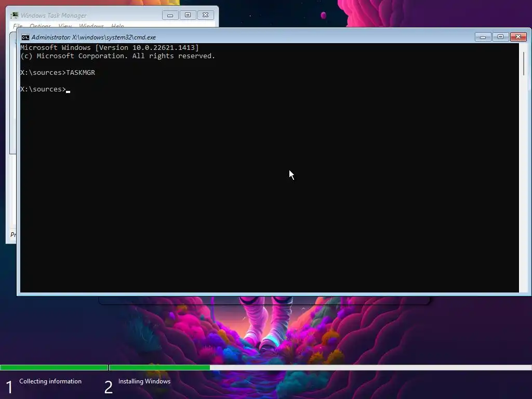Click the 'X:\sources>TASKMGR' command line text
The image size is (532, 399).
[x=58, y=73]
